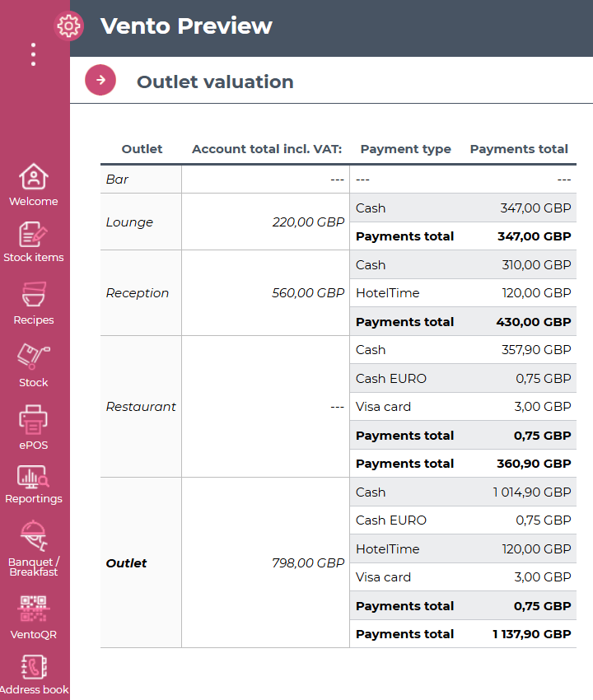Screen dimensions: 593x700
Task: Select the Lounge outlet row
Action: (x=130, y=222)
